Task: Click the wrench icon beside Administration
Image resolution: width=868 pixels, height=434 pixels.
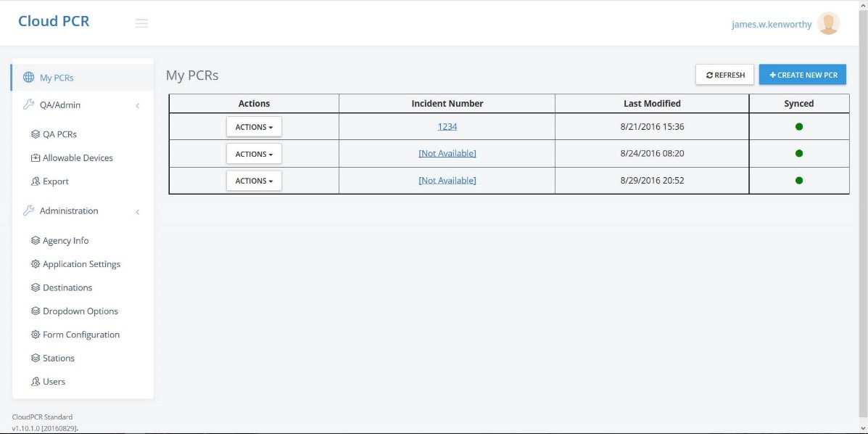Action: tap(28, 210)
